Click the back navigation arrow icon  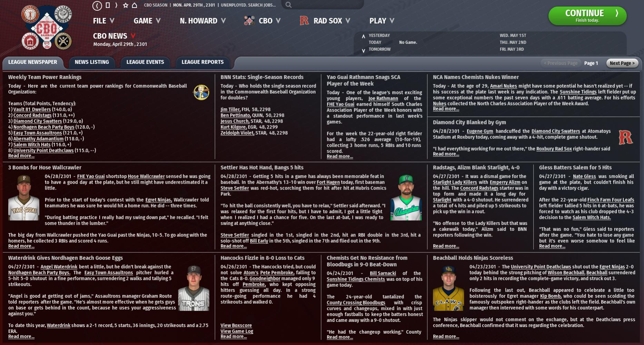click(97, 5)
